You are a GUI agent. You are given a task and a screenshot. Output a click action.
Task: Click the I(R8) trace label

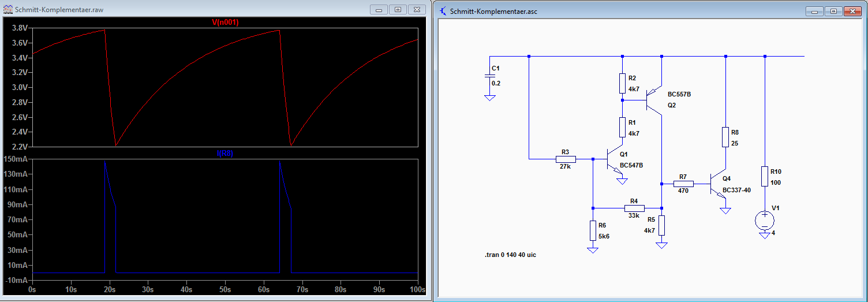225,154
